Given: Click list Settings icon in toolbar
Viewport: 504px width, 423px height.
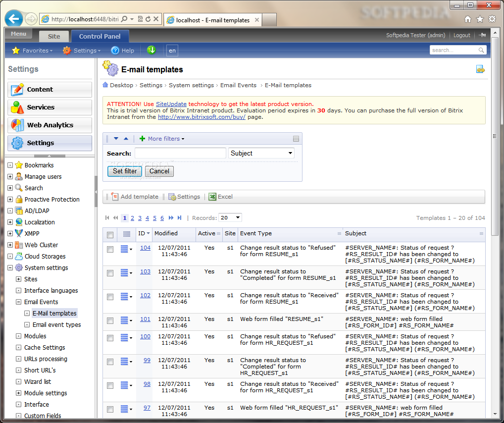Looking at the screenshot, I should tap(172, 197).
